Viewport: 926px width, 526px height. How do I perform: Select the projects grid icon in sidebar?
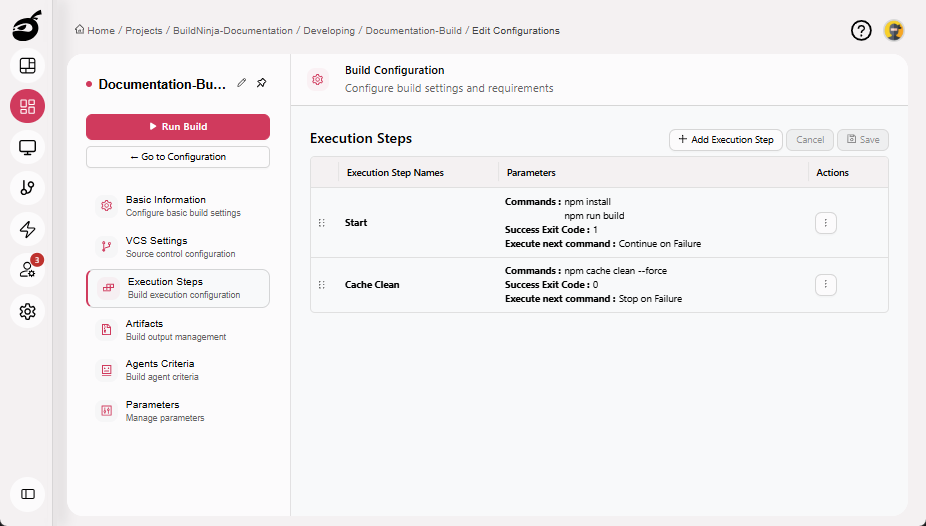[x=27, y=107]
